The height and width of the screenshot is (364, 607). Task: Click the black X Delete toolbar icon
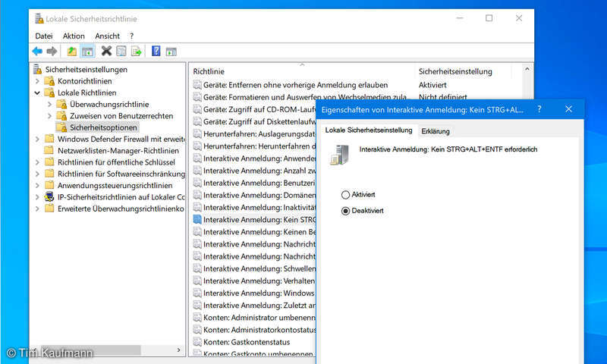[x=106, y=51]
